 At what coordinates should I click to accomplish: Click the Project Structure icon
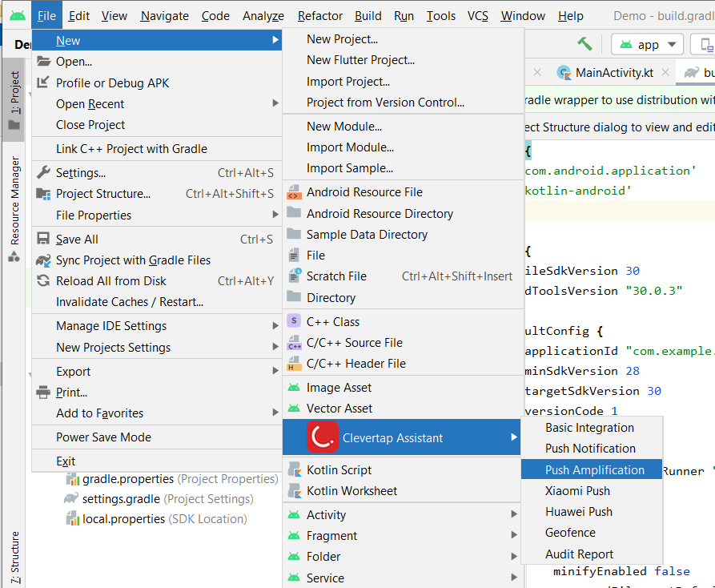pyautogui.click(x=43, y=194)
